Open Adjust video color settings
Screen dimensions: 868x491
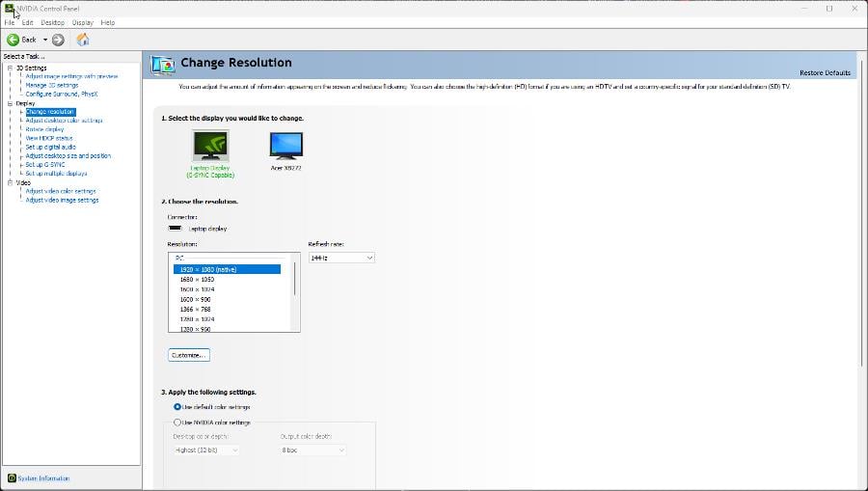tap(61, 191)
